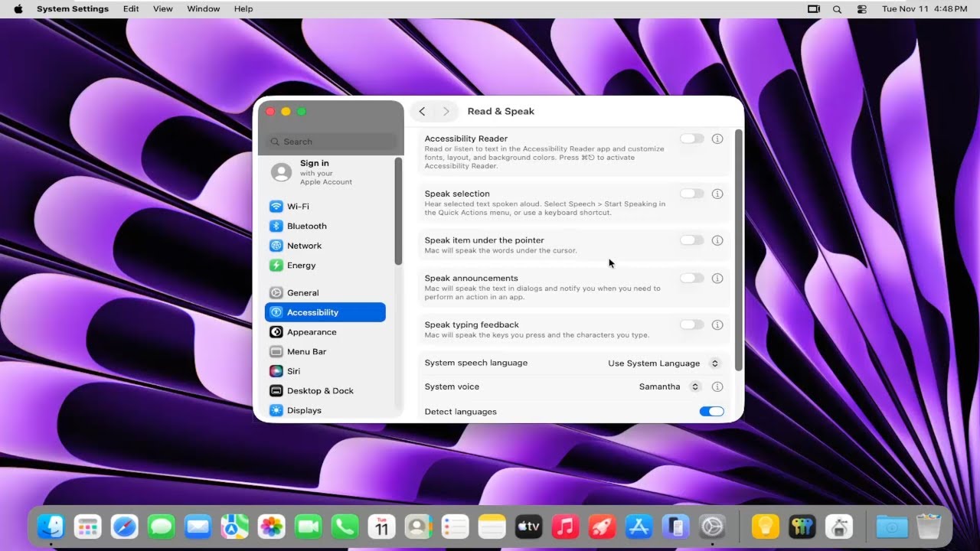Click the settings Search field
This screenshot has height=551, width=980.
332,142
